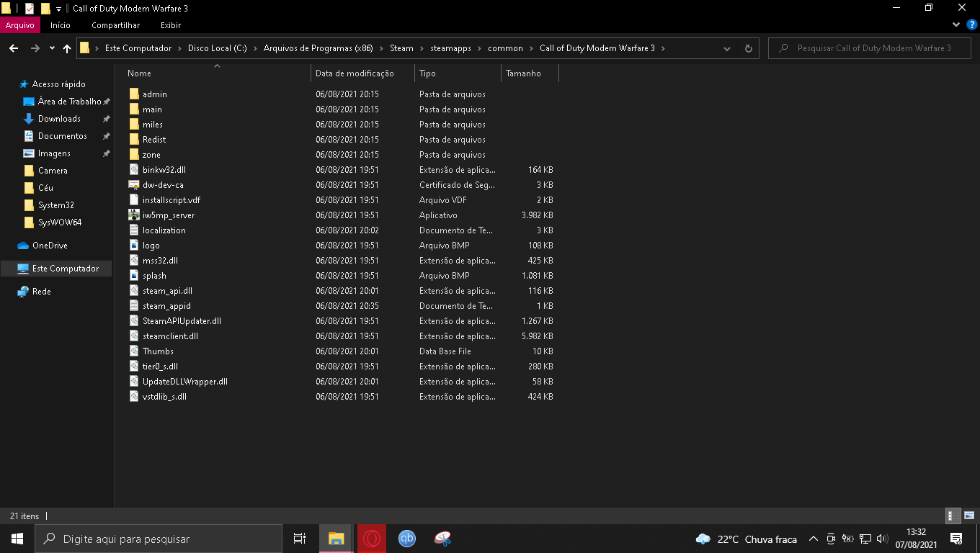Show hidden tray icons chevron
The height and width of the screenshot is (553, 980).
814,539
